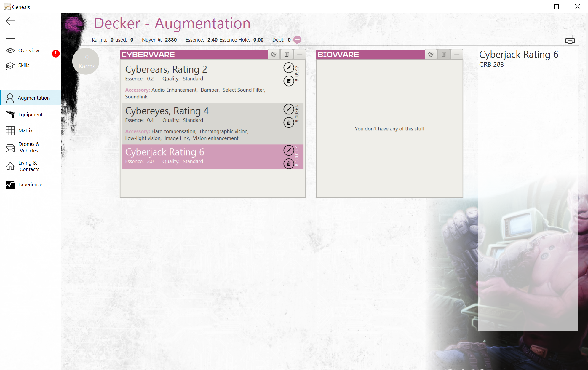The image size is (588, 370).
Task: Add new Bioware with plus button
Action: (x=456, y=54)
